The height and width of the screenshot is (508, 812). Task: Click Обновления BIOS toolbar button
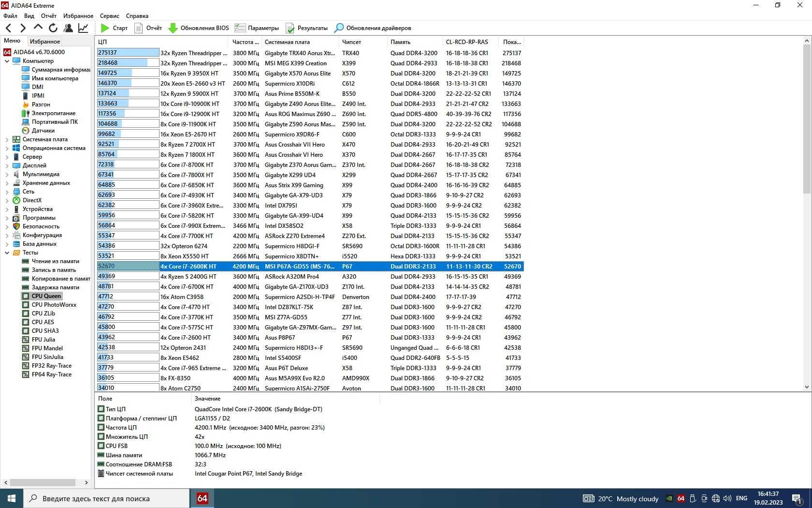pyautogui.click(x=198, y=28)
